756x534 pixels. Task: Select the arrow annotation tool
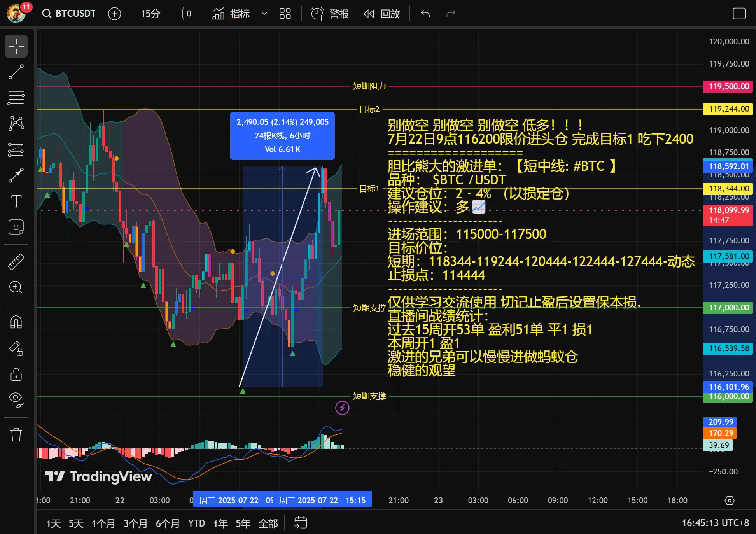coord(16,175)
